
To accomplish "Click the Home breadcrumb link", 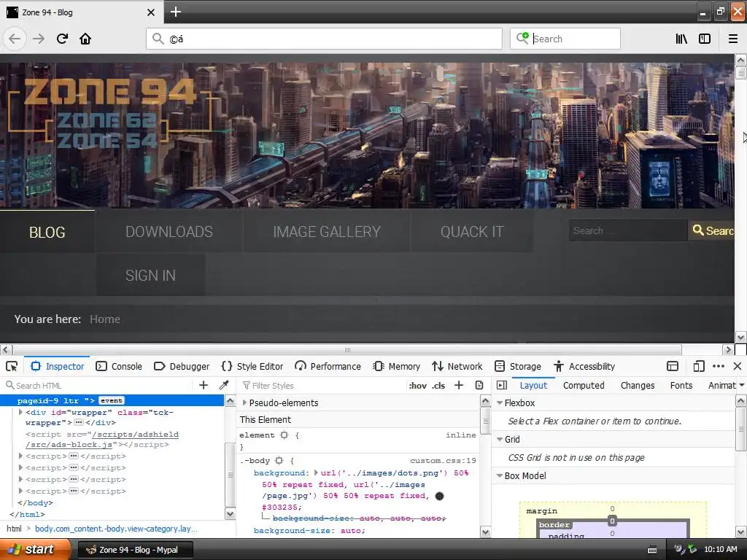I will (105, 319).
